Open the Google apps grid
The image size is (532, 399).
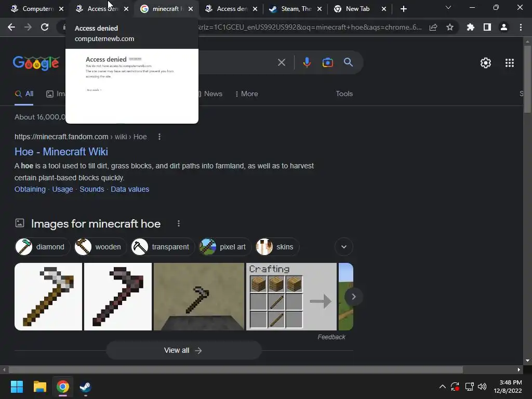point(510,63)
